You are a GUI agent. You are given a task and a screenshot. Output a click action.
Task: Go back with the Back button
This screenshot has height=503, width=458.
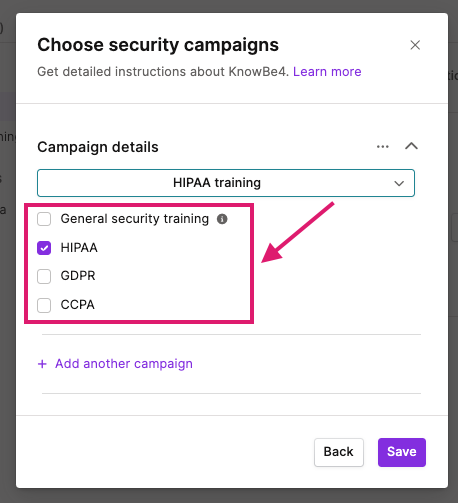pos(339,452)
